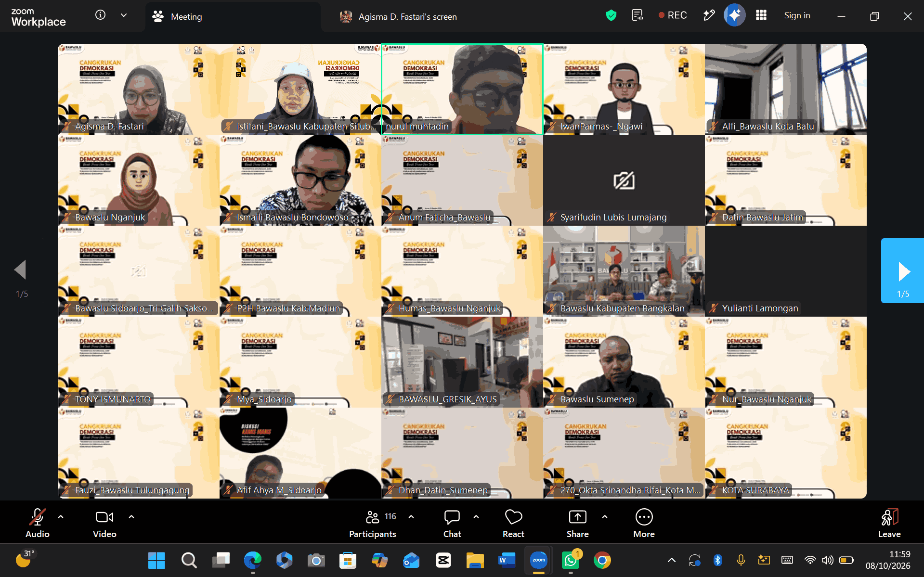Click the Leave meeting button
The image size is (924, 577).
pos(889,523)
